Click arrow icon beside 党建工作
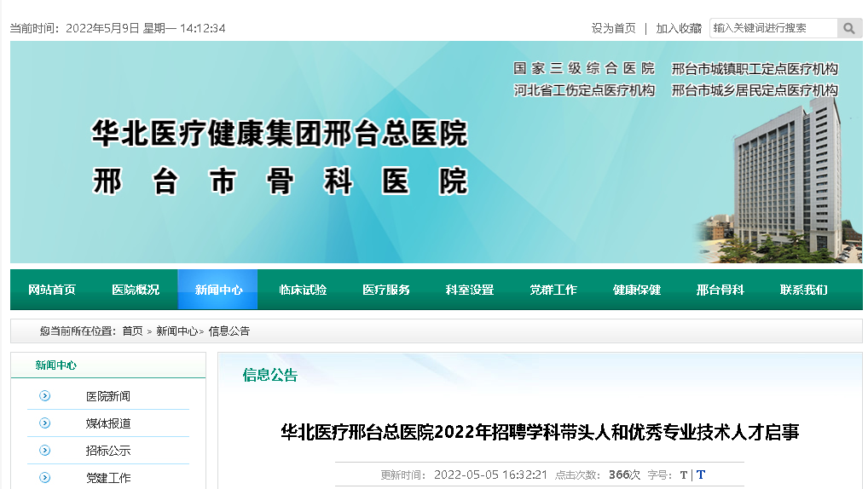 point(45,478)
